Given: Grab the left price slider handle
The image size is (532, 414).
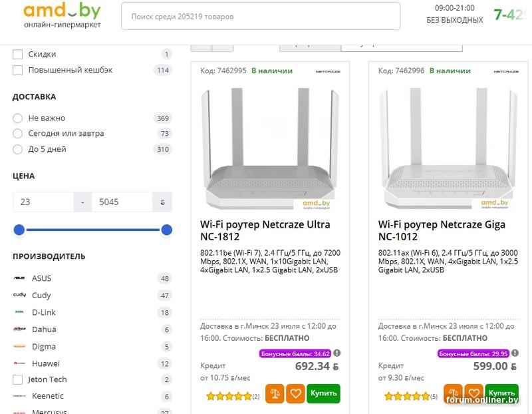Looking at the screenshot, I should click(19, 230).
